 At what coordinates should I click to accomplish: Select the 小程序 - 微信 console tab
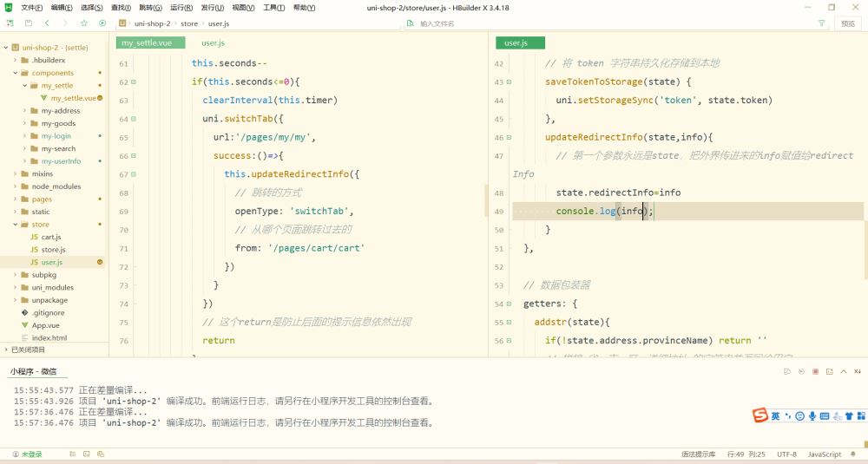tap(33, 371)
